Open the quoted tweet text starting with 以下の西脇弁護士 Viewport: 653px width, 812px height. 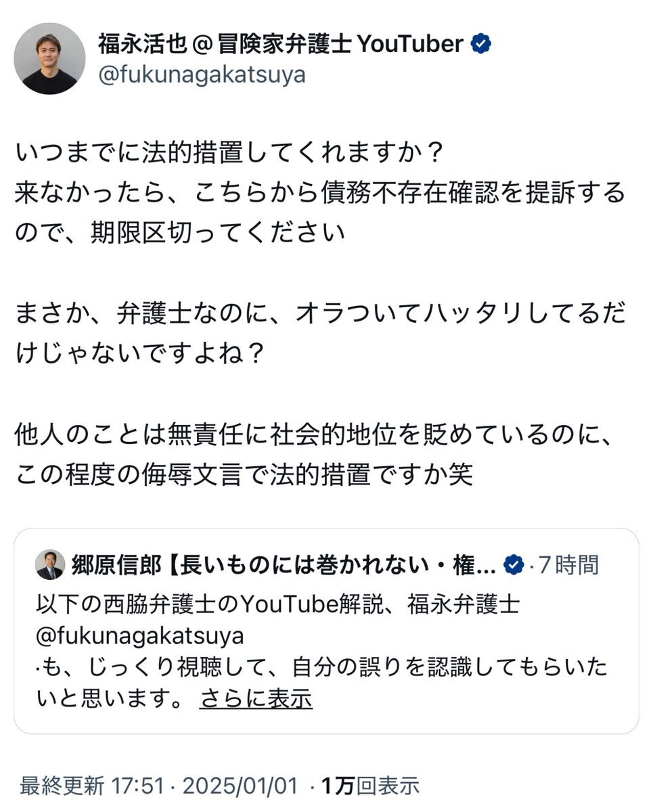(277, 604)
